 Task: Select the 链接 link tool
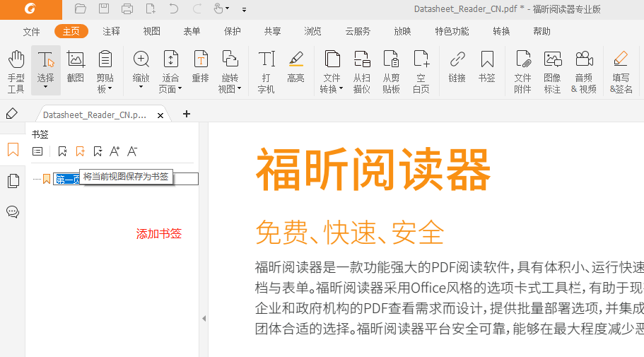(x=457, y=66)
